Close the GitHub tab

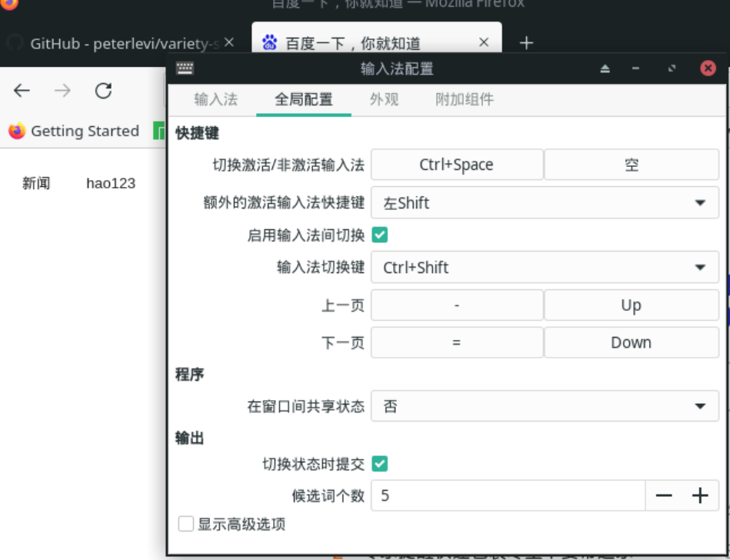pyautogui.click(x=228, y=42)
